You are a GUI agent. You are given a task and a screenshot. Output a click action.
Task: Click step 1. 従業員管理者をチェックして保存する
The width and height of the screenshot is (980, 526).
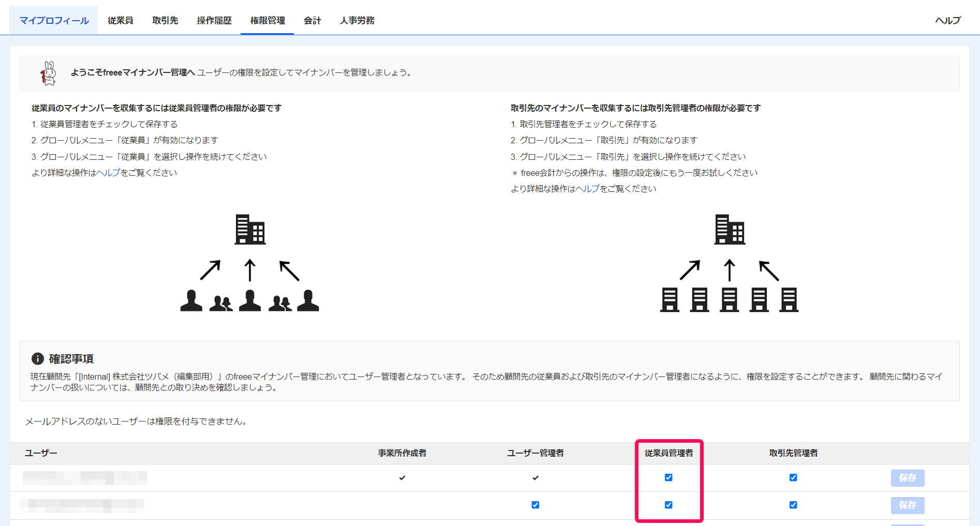[105, 124]
